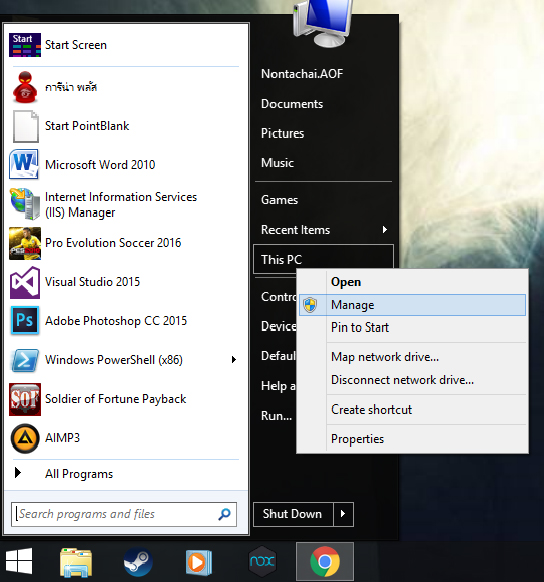Click the Visual Studio 2015 label
Image resolution: width=544 pixels, height=582 pixels.
tap(92, 282)
